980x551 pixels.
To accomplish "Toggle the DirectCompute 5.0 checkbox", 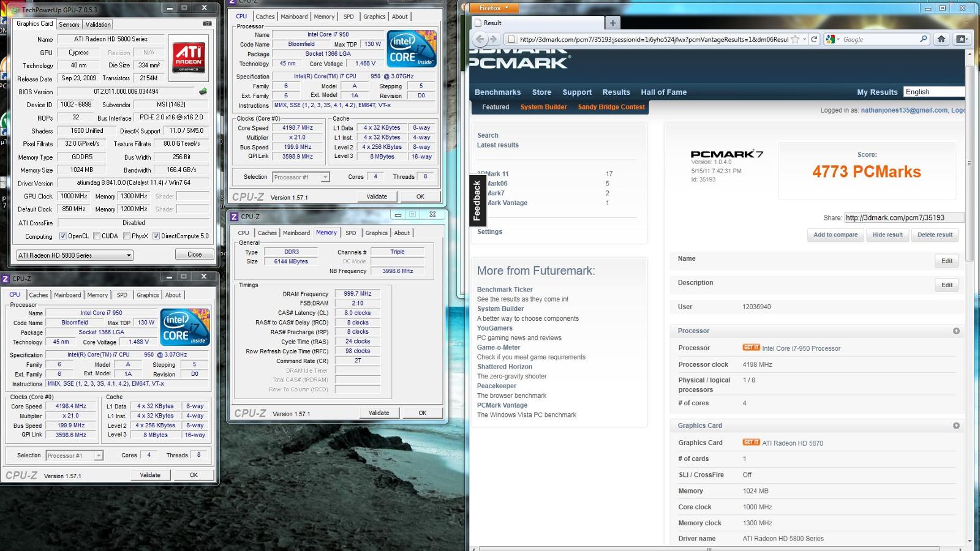I will pyautogui.click(x=156, y=236).
